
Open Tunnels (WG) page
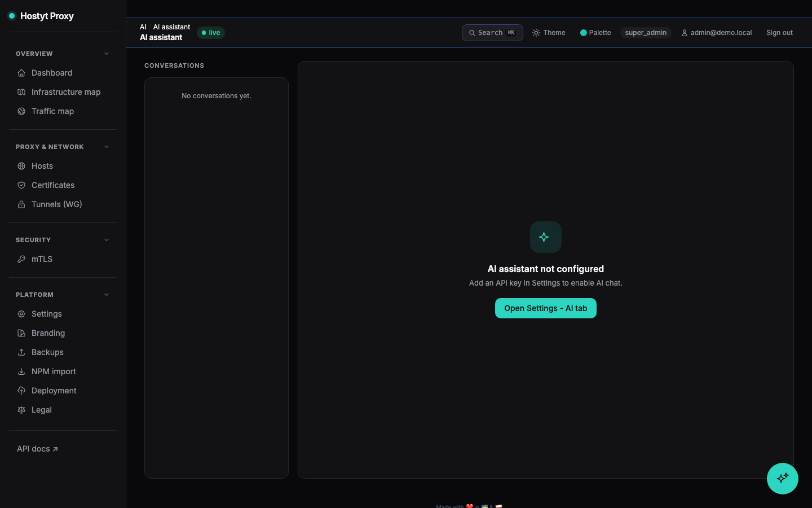click(x=63, y=204)
